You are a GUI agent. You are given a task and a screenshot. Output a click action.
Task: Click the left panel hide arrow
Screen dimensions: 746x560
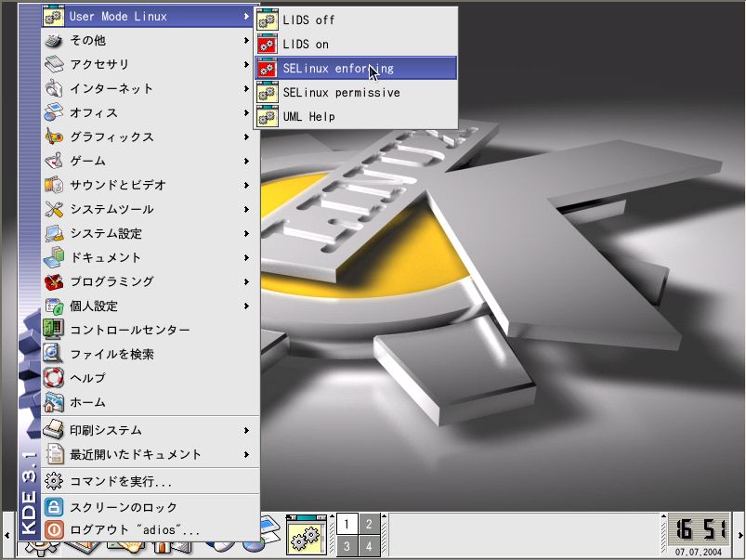point(7,535)
